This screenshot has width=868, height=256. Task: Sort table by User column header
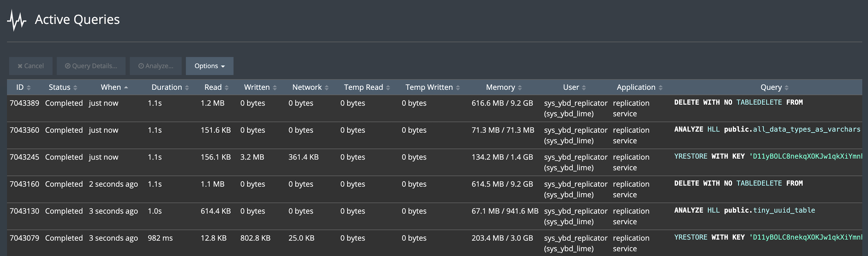click(571, 87)
